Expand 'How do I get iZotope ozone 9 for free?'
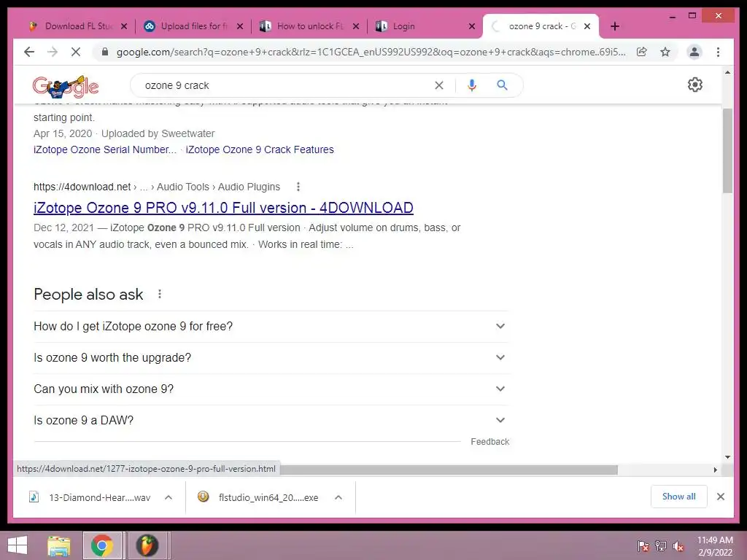The width and height of the screenshot is (747, 560). (x=270, y=326)
